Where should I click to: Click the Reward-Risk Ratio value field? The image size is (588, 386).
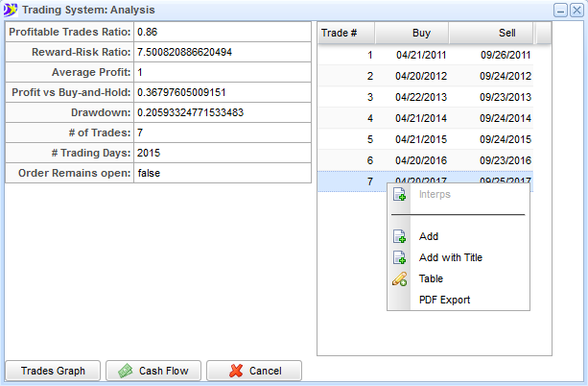tap(222, 52)
